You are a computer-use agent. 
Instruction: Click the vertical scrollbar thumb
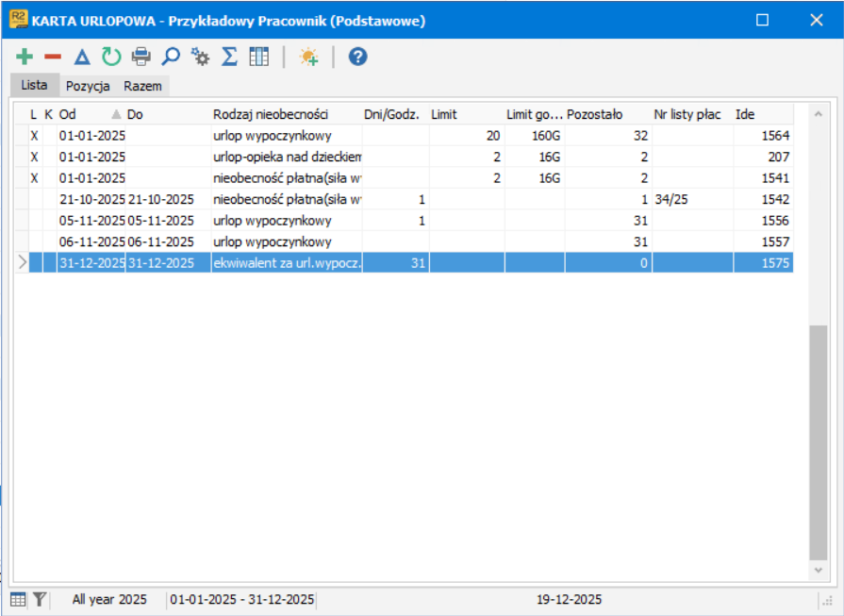pyautogui.click(x=819, y=442)
